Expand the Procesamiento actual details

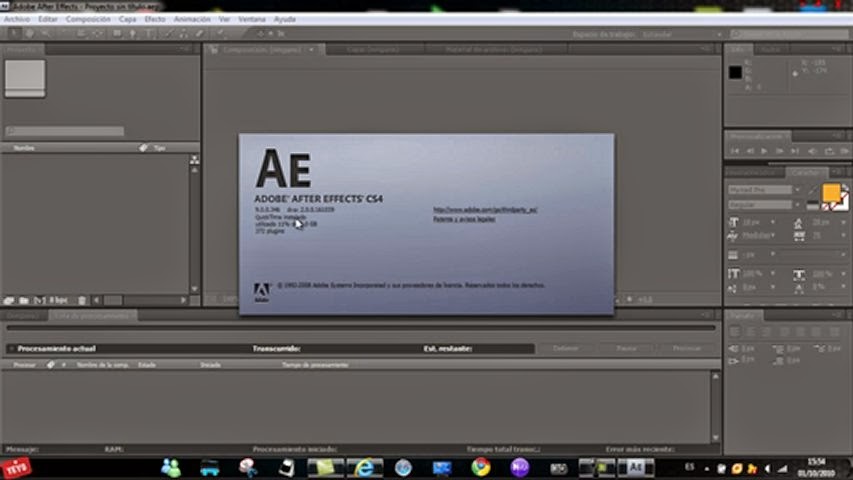tap(11, 349)
